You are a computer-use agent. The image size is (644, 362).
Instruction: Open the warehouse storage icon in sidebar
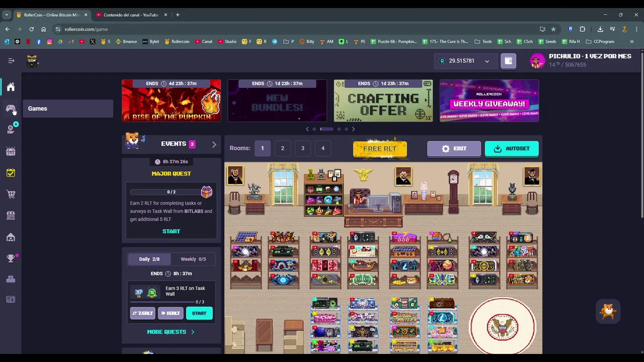tap(11, 237)
